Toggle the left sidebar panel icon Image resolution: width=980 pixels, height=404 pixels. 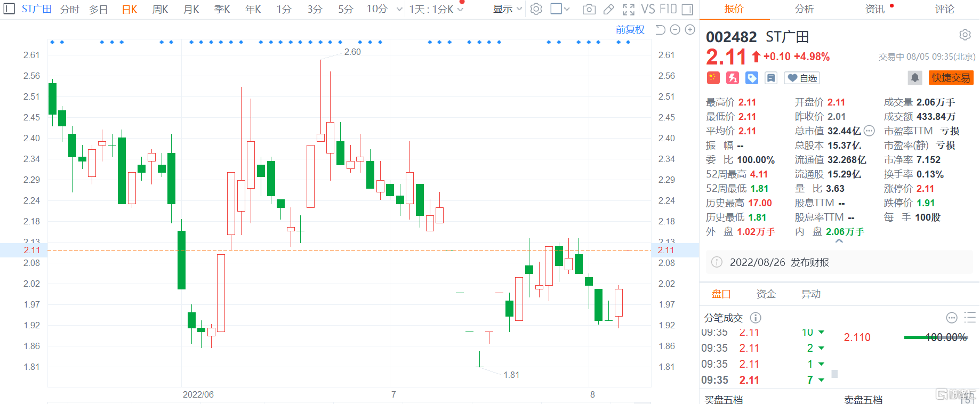[9, 9]
